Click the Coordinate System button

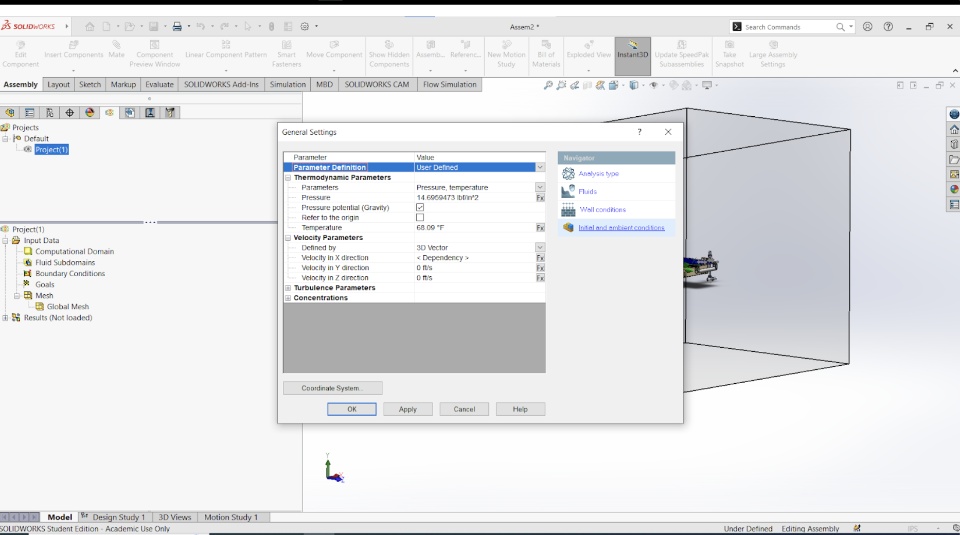(x=332, y=388)
